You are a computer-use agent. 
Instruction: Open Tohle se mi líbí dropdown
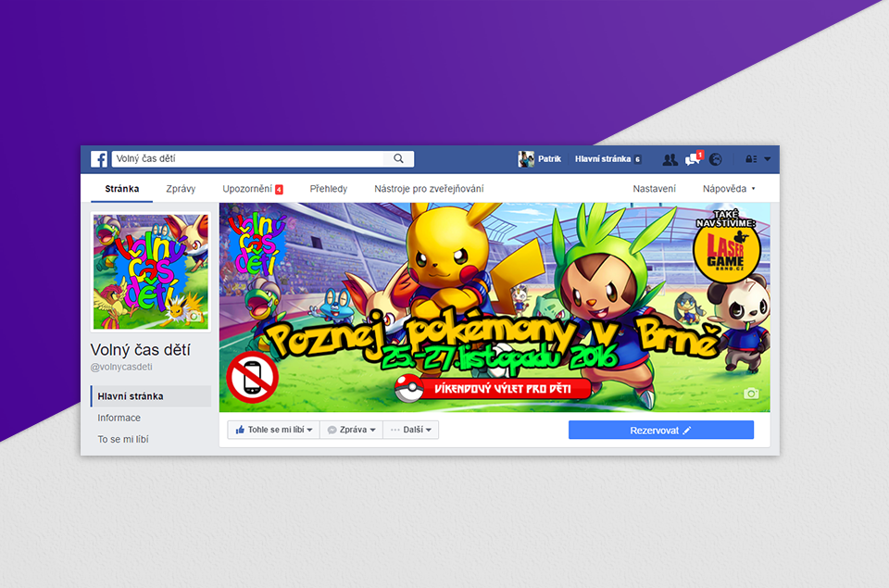coord(274,430)
